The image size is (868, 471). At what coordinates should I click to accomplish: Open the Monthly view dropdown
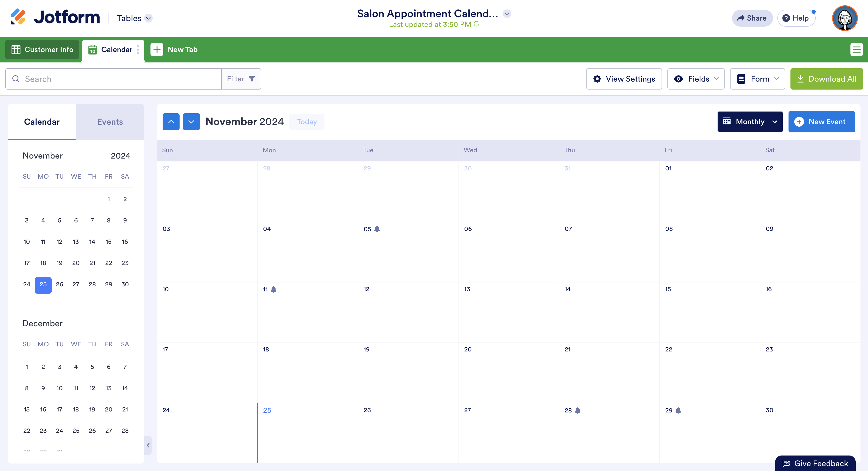750,122
